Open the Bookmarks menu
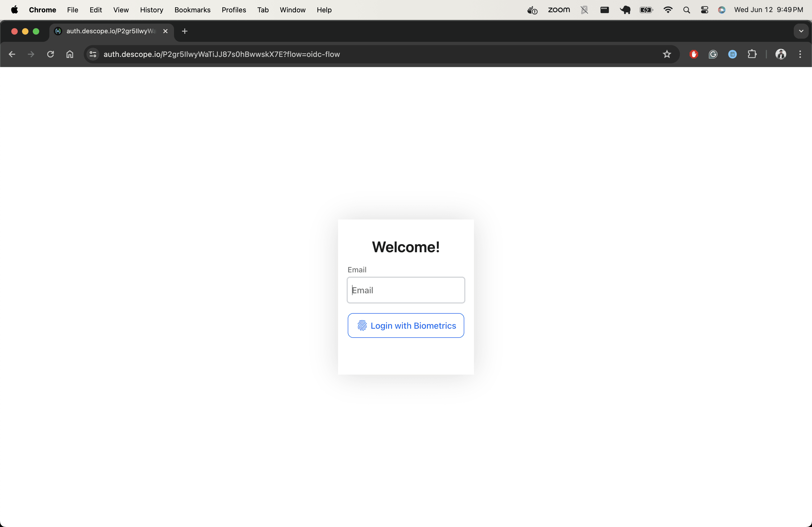Viewport: 812px width, 527px height. tap(193, 10)
